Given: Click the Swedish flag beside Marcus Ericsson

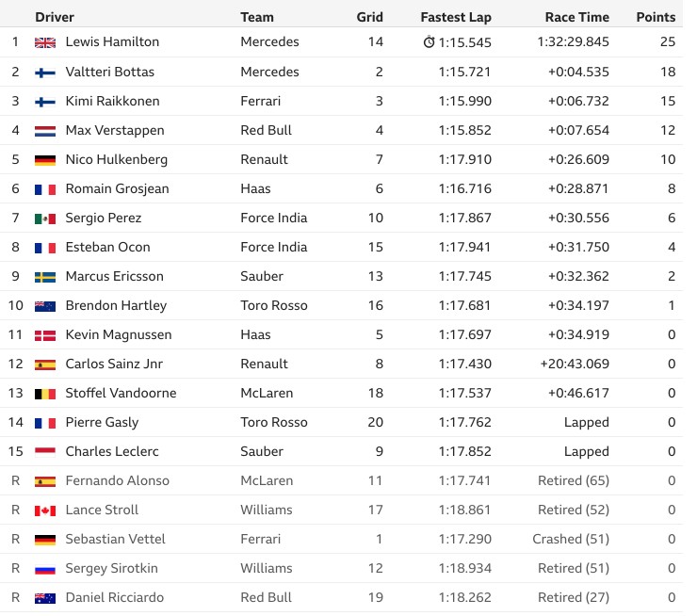Looking at the screenshot, I should click(45, 277).
